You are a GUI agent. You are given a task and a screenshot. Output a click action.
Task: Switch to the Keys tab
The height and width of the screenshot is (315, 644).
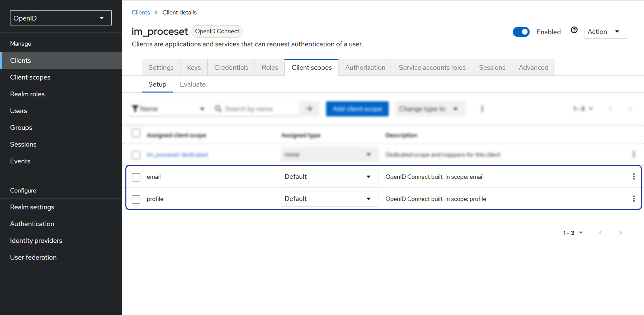(x=194, y=67)
